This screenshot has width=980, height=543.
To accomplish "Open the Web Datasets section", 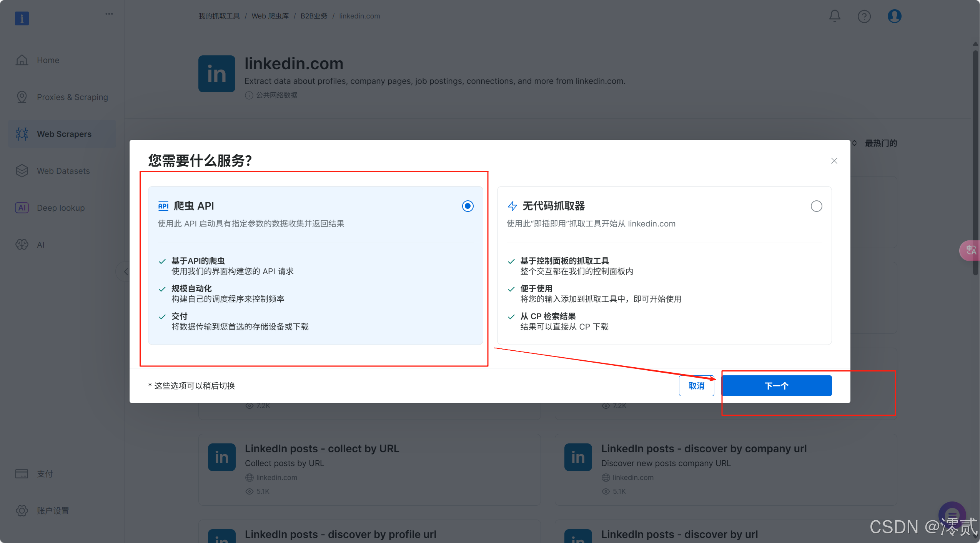I will point(63,171).
